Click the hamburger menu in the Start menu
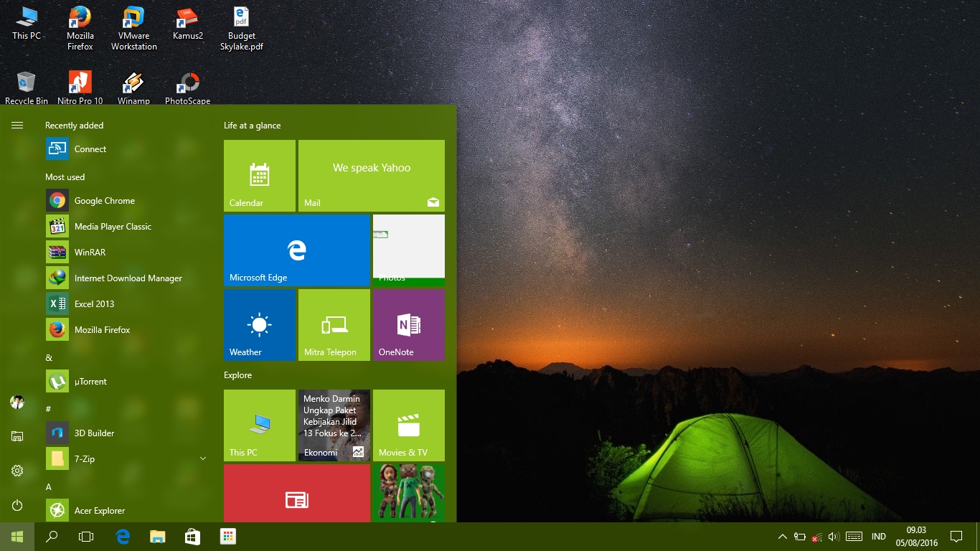The width and height of the screenshot is (980, 551). pyautogui.click(x=17, y=125)
